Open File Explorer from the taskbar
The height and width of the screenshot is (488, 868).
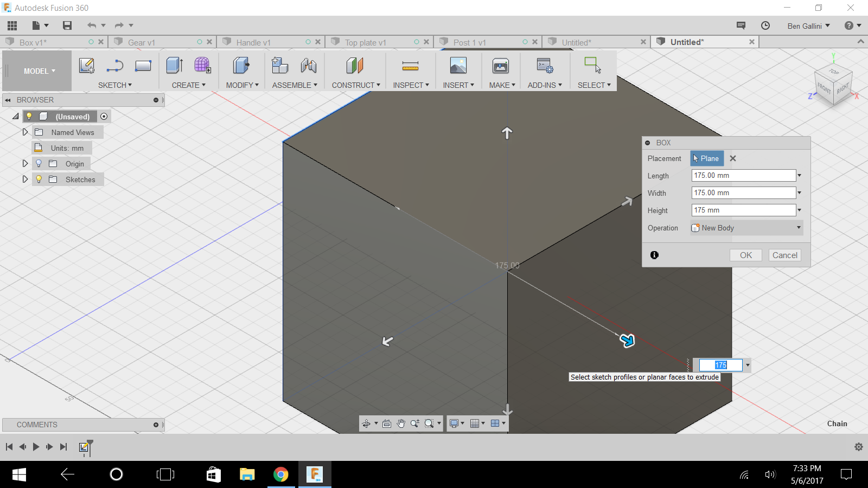pos(247,474)
